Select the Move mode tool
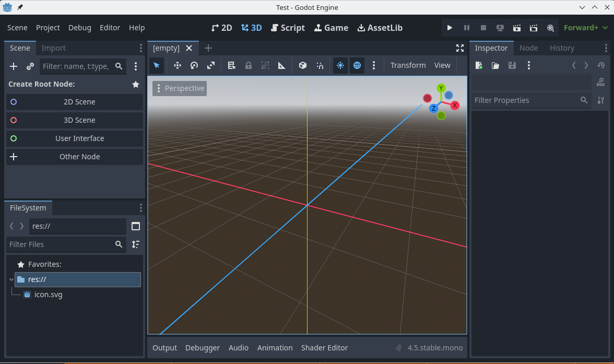 pos(177,65)
